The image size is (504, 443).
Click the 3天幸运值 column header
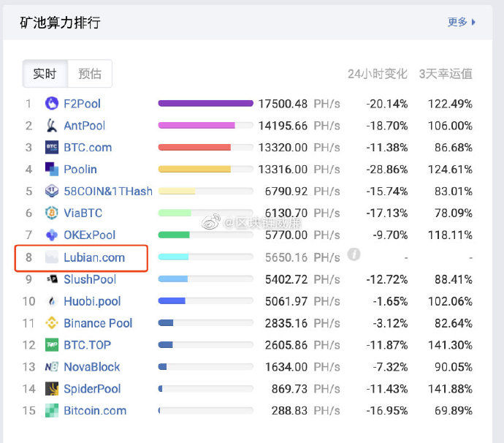pos(446,74)
